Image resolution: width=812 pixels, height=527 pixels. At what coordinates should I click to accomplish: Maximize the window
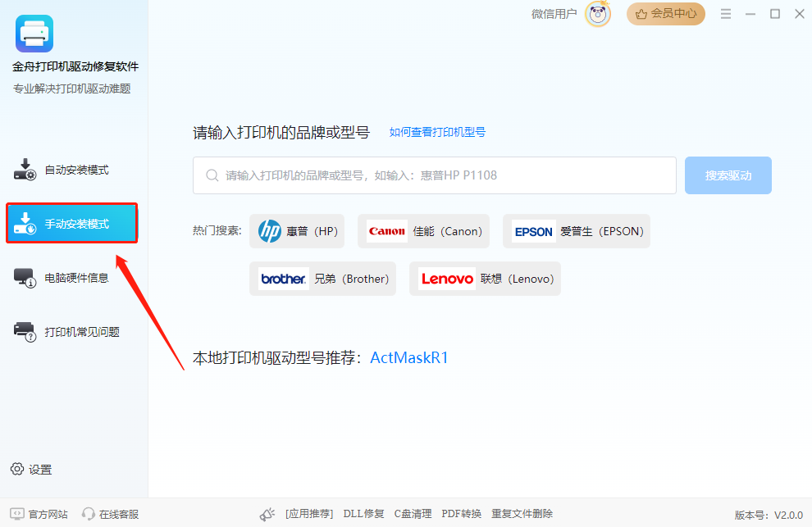775,14
